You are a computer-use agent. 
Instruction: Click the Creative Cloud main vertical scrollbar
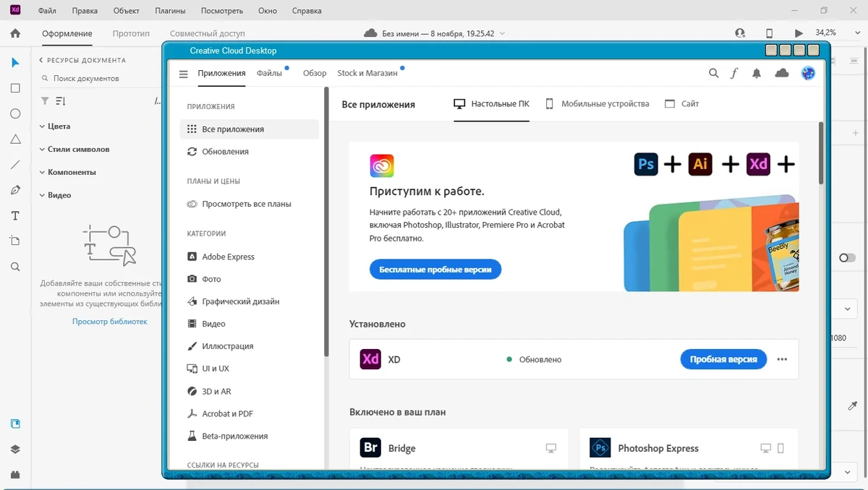[821, 153]
